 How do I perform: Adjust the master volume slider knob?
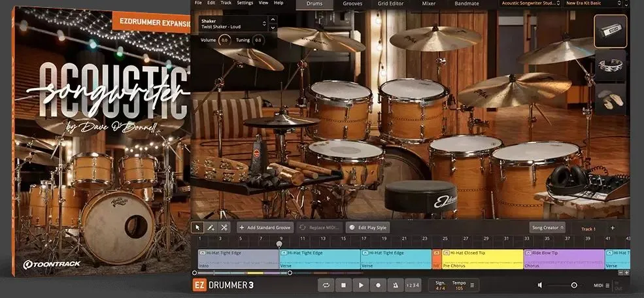pos(574,286)
